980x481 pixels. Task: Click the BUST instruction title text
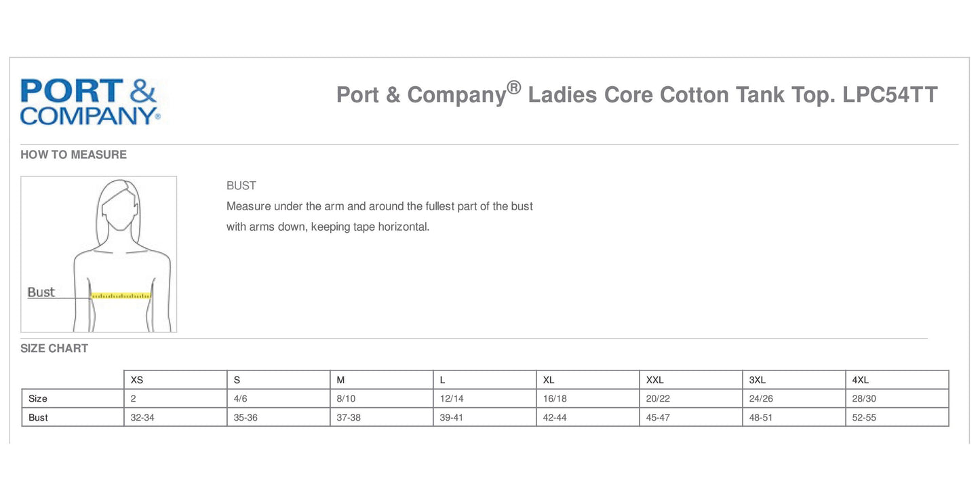(x=241, y=186)
